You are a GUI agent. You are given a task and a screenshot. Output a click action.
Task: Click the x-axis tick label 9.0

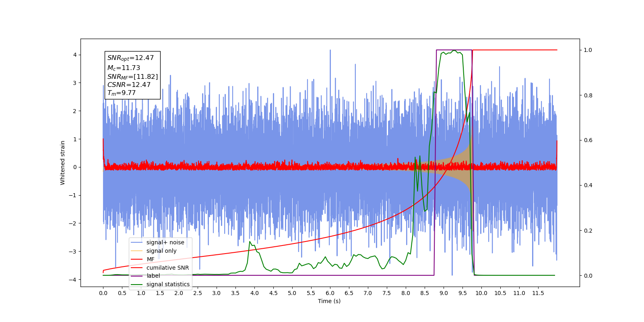pyautogui.click(x=444, y=293)
